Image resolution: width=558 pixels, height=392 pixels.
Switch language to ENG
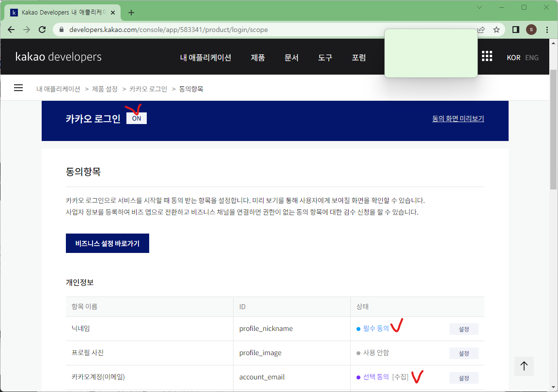532,58
